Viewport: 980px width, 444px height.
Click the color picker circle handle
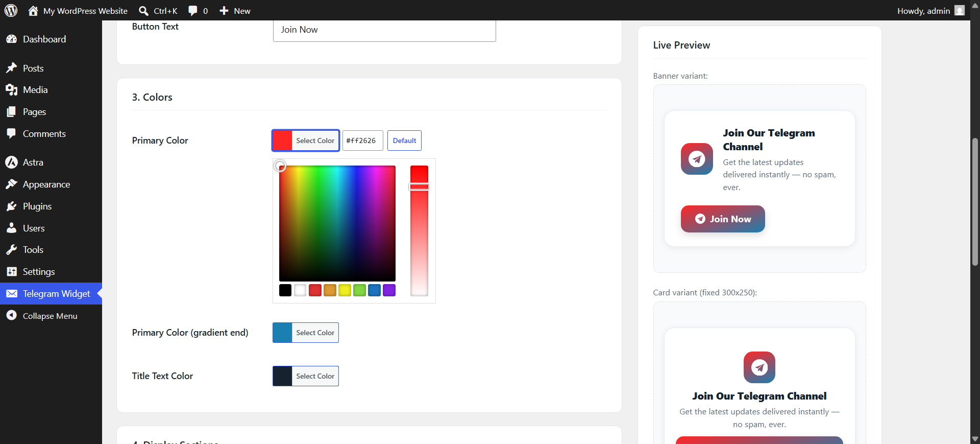point(280,166)
